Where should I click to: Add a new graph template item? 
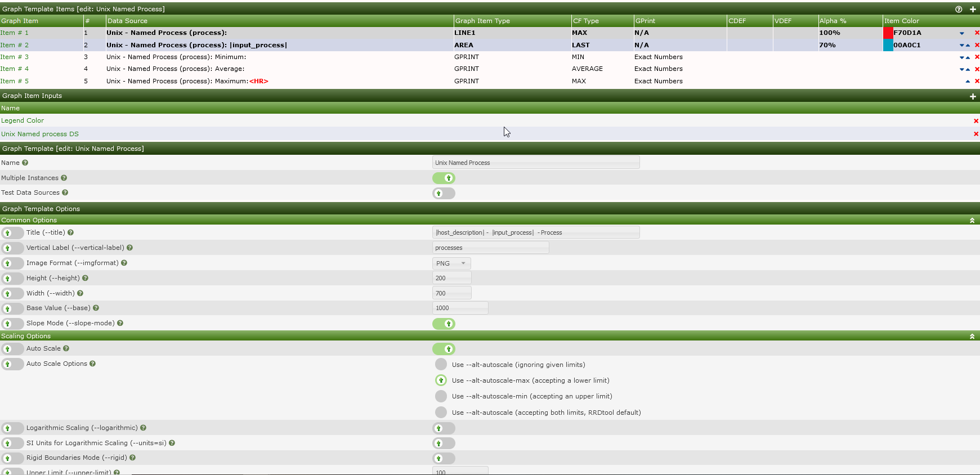pos(973,9)
